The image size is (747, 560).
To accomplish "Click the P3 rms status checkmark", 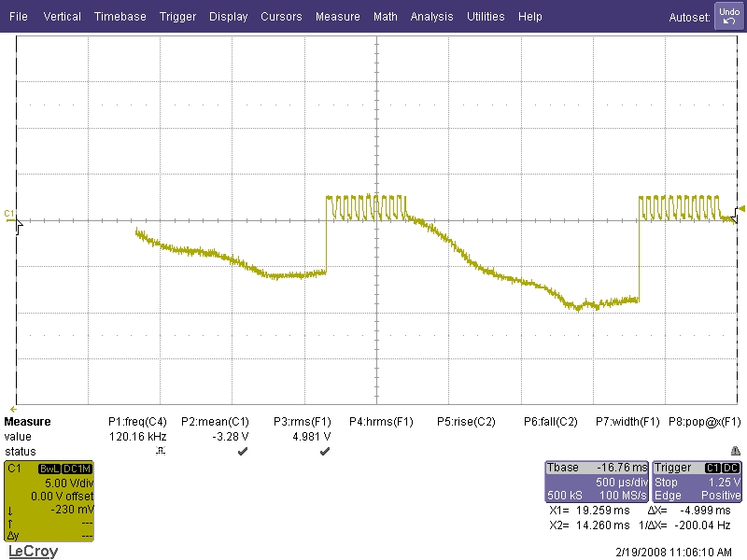I will [x=324, y=451].
